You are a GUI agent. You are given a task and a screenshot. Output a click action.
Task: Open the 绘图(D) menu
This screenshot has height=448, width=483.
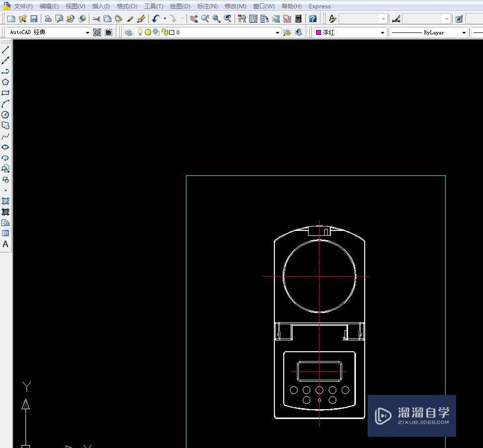click(179, 6)
